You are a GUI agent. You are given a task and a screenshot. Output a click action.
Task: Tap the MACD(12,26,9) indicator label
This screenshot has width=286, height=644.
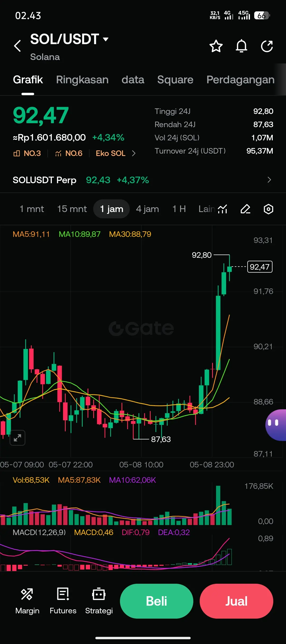(x=39, y=532)
